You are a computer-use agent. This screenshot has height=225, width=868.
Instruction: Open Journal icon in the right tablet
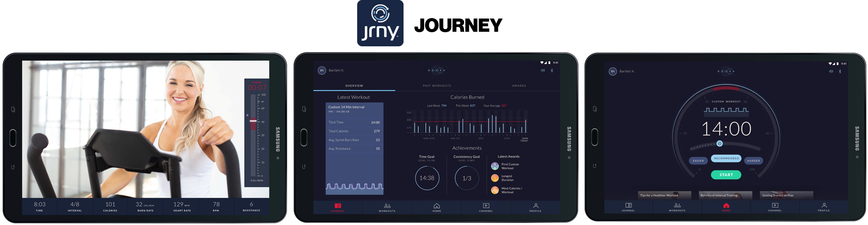[628, 207]
